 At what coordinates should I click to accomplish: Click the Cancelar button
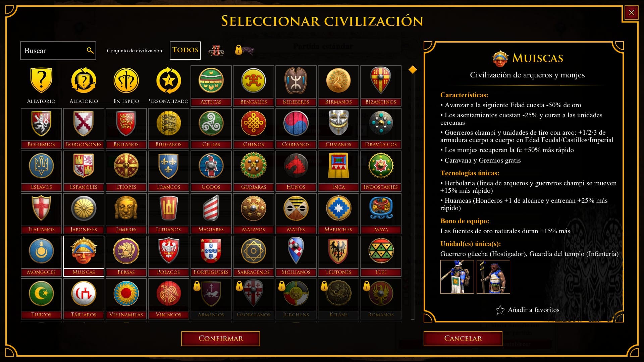pyautogui.click(x=463, y=339)
